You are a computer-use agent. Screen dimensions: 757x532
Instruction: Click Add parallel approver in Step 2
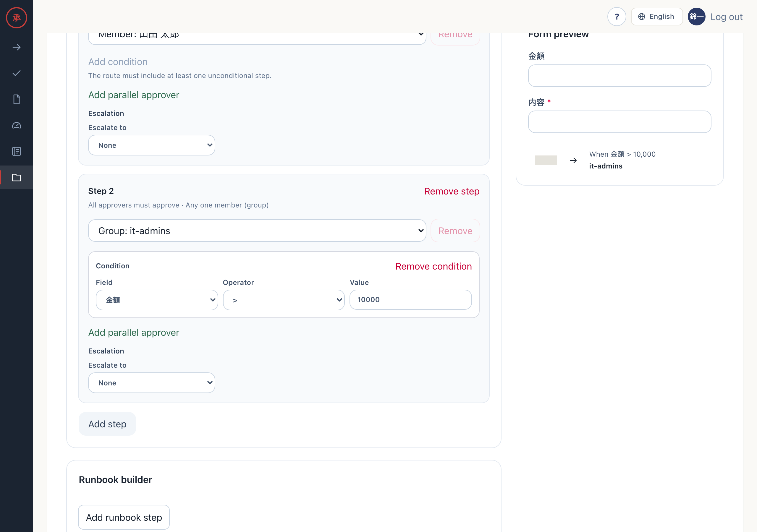[x=134, y=332]
